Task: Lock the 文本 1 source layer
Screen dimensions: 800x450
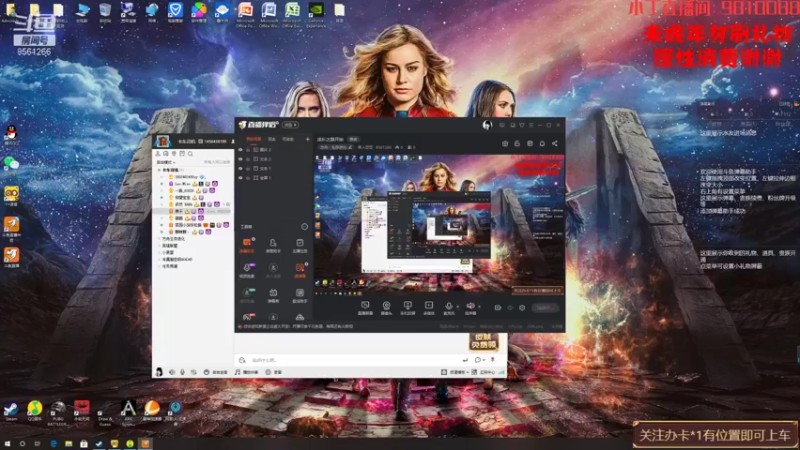Action: point(248,168)
